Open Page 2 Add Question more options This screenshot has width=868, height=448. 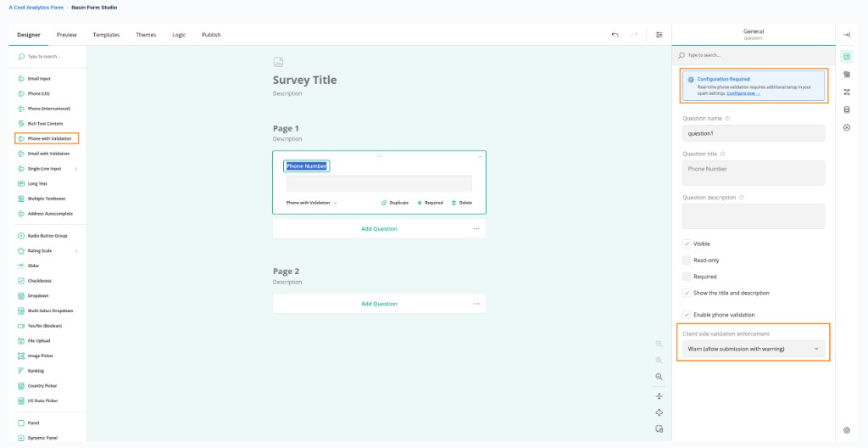476,304
